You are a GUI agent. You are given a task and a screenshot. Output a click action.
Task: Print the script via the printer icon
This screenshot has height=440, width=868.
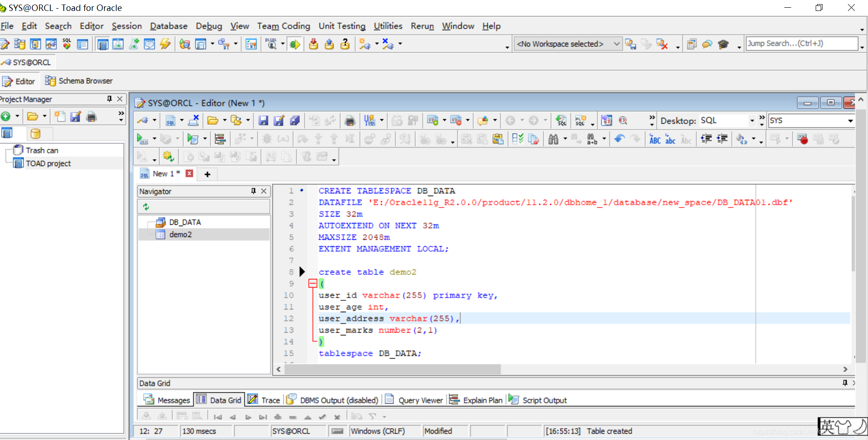[x=350, y=121]
